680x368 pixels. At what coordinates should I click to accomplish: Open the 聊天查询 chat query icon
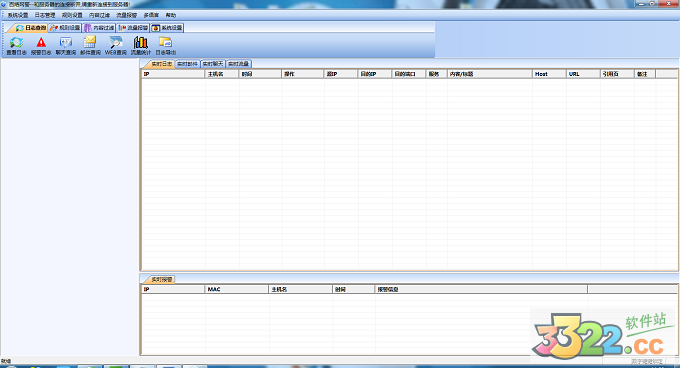[66, 46]
